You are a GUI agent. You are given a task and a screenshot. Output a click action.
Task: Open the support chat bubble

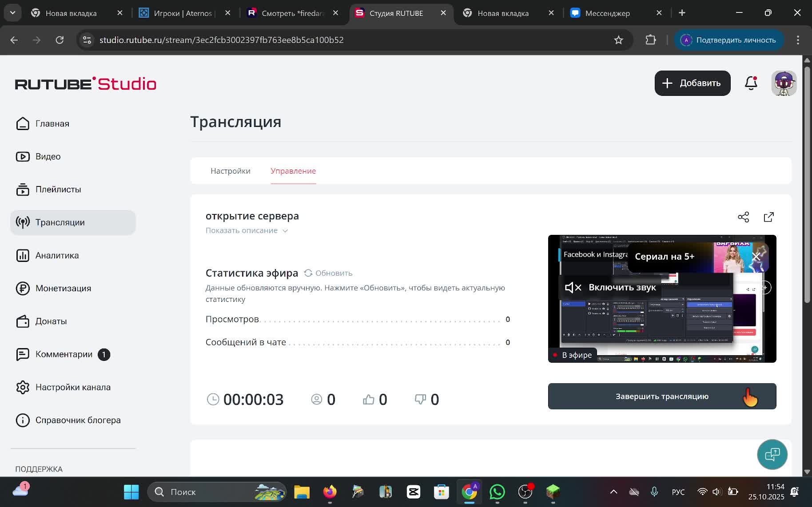(772, 454)
